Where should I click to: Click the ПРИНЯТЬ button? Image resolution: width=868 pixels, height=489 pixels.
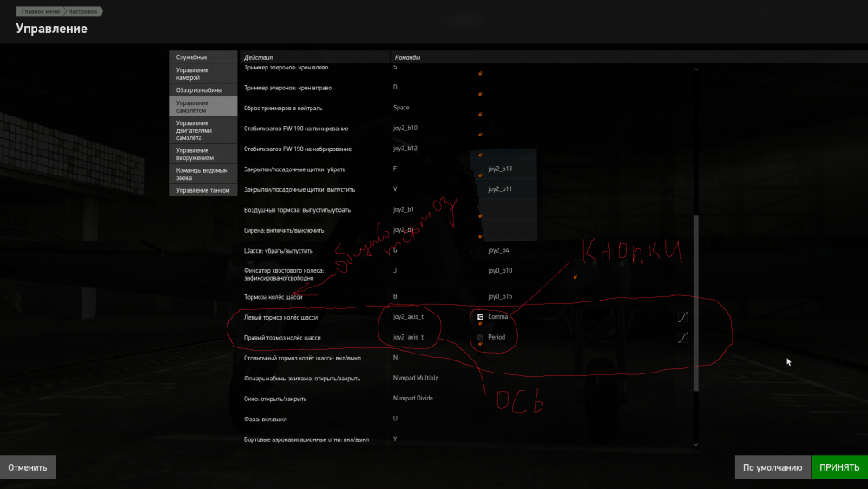[839, 467]
